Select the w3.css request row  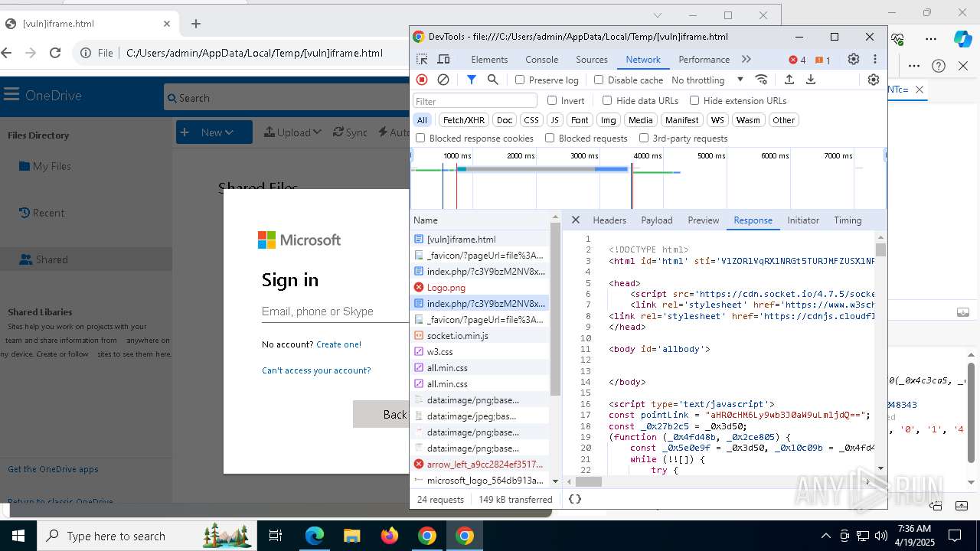point(480,352)
